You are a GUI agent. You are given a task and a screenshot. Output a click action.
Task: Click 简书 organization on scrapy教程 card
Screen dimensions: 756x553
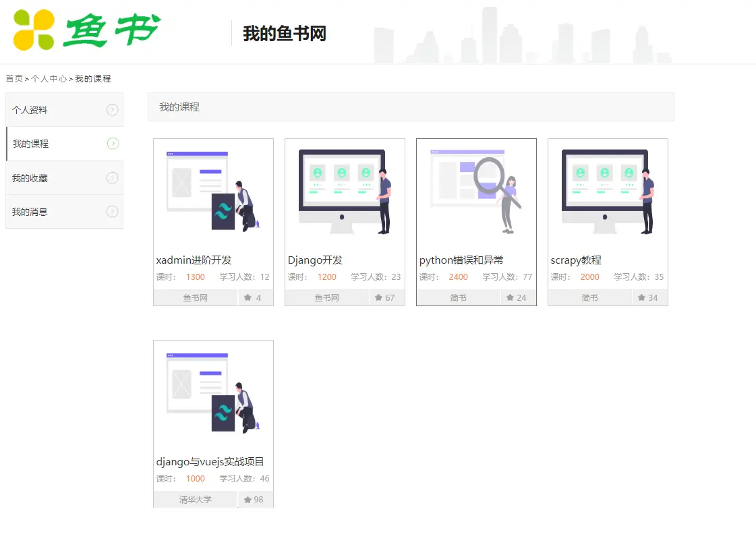(x=589, y=298)
